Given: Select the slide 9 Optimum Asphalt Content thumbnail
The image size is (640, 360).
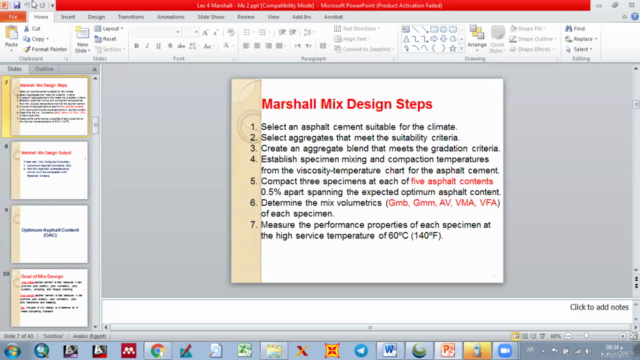Looking at the screenshot, I should [x=49, y=234].
